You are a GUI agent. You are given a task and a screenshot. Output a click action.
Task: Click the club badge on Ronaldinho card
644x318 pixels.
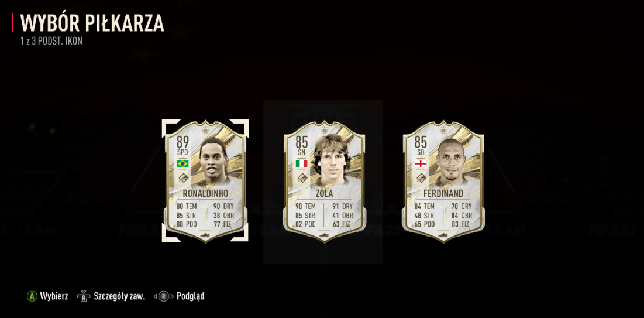tap(182, 178)
